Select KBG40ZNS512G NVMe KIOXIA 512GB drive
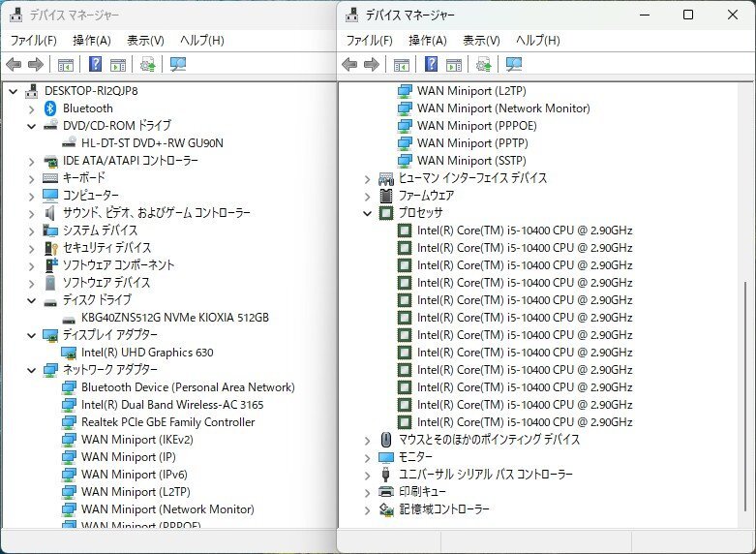Image resolution: width=756 pixels, height=554 pixels. [x=175, y=318]
